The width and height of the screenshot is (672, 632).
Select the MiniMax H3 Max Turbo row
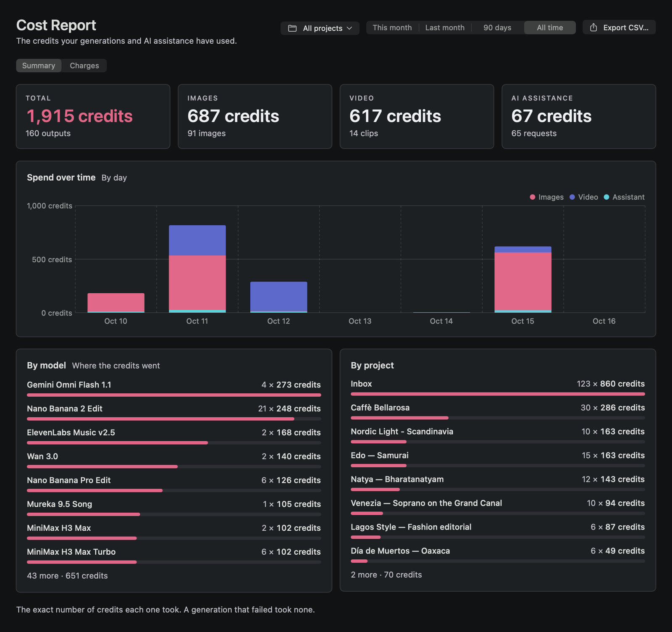click(x=174, y=556)
